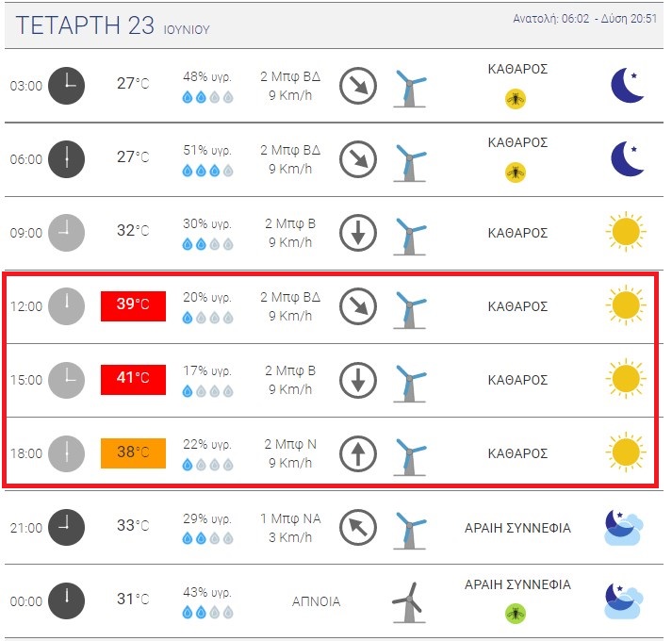Viewport: 672px width, 641px height.
Task: Click the red 39°C temperature box
Action: point(133,306)
